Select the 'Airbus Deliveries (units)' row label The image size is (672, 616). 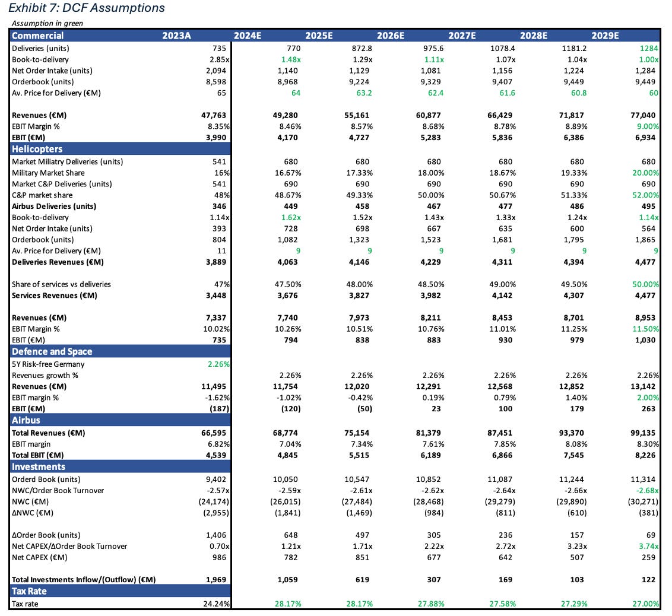click(x=54, y=207)
